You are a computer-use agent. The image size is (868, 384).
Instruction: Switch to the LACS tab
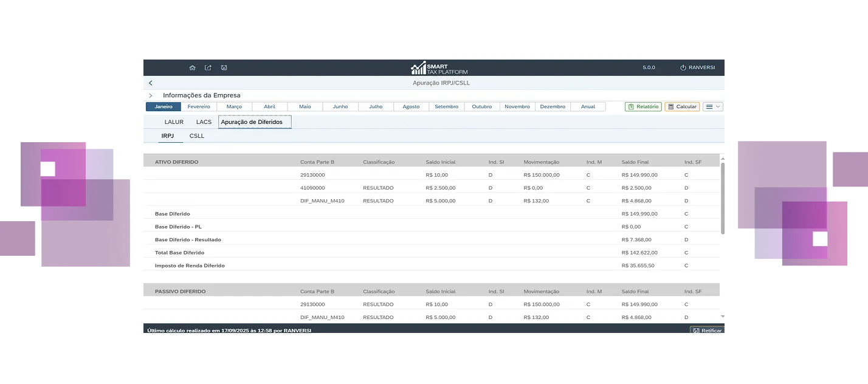(x=204, y=122)
